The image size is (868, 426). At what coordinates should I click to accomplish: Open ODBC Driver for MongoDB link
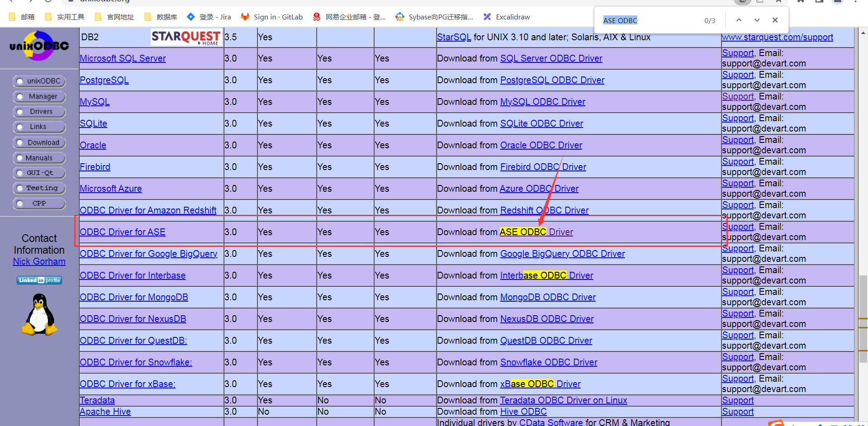(134, 297)
